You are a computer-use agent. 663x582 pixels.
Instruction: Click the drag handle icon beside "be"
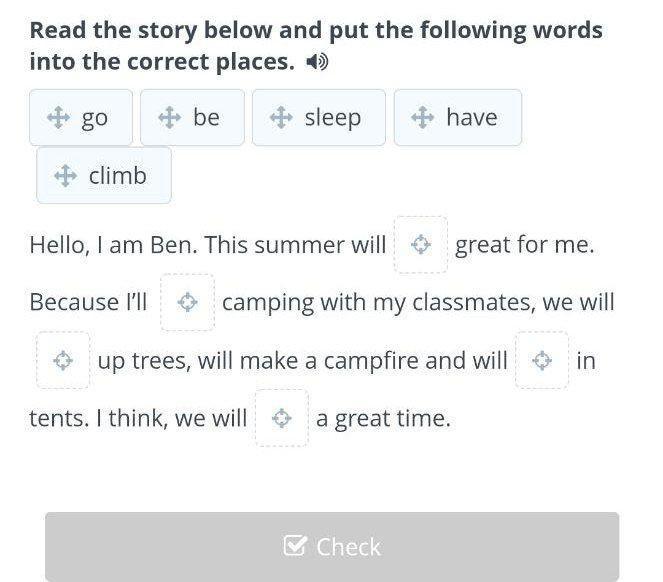pos(170,118)
